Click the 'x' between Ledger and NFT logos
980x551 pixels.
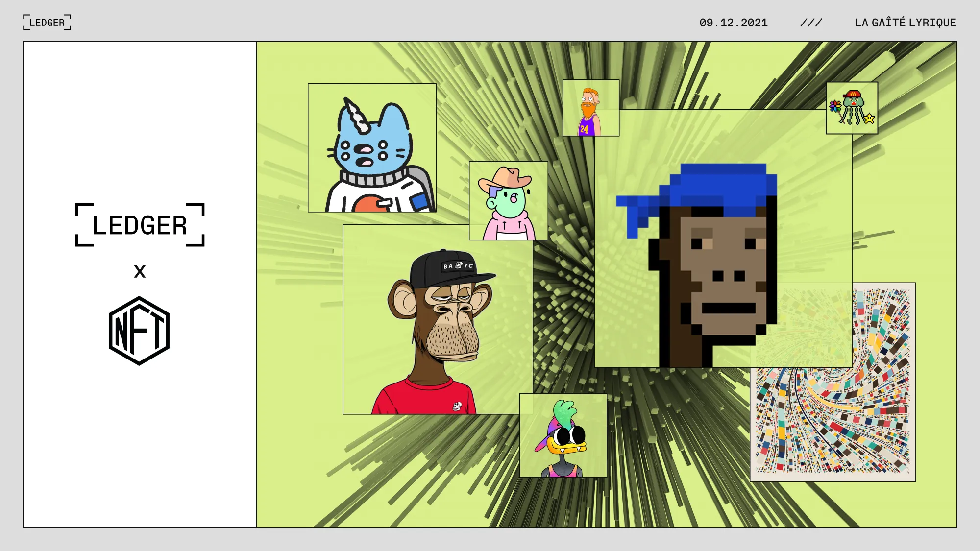pyautogui.click(x=140, y=272)
